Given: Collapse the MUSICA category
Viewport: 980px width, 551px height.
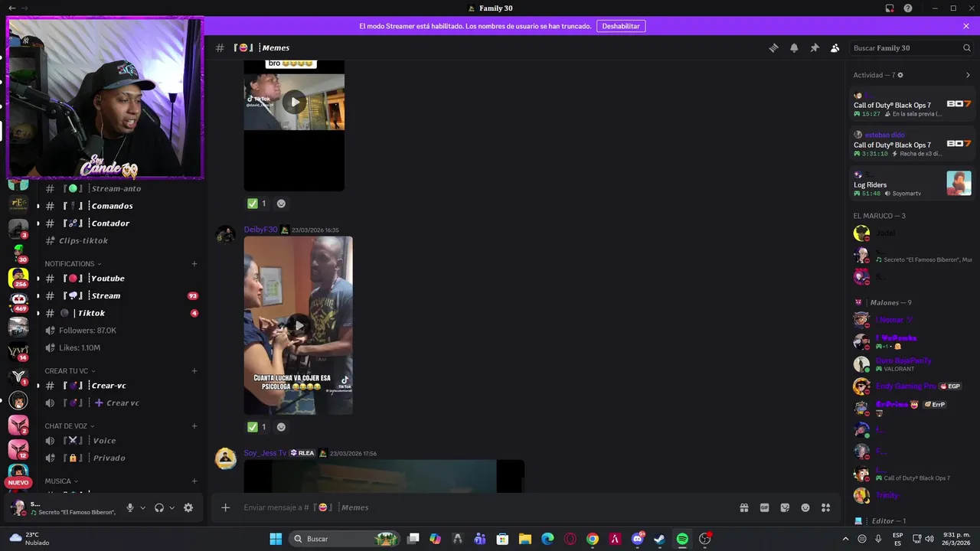Looking at the screenshot, I should 61,481.
